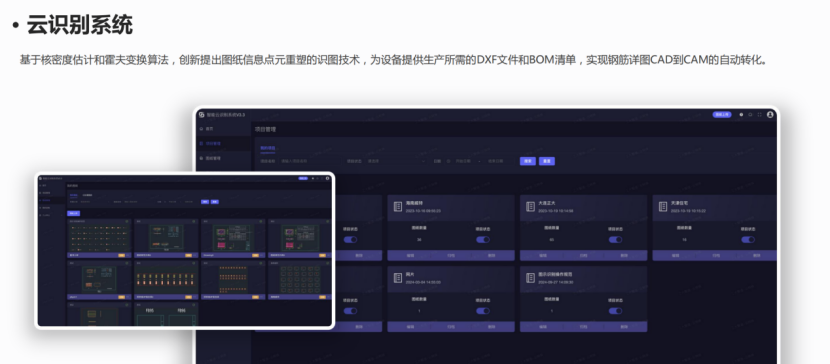Image resolution: width=830 pixels, height=364 pixels.
Task: Open the 结束日期 end date picker
Action: (x=495, y=161)
